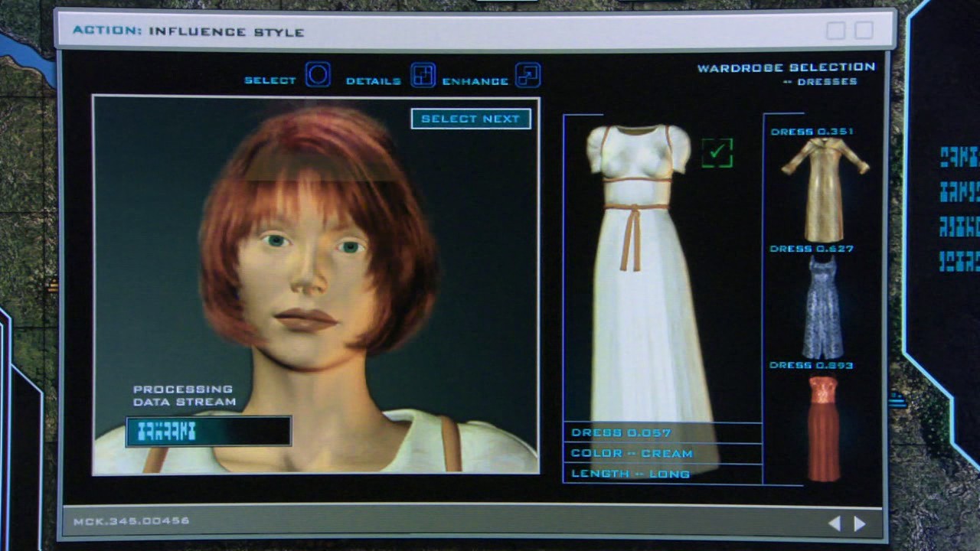Click the Select circle icon
This screenshot has height=551, width=980.
(x=318, y=75)
